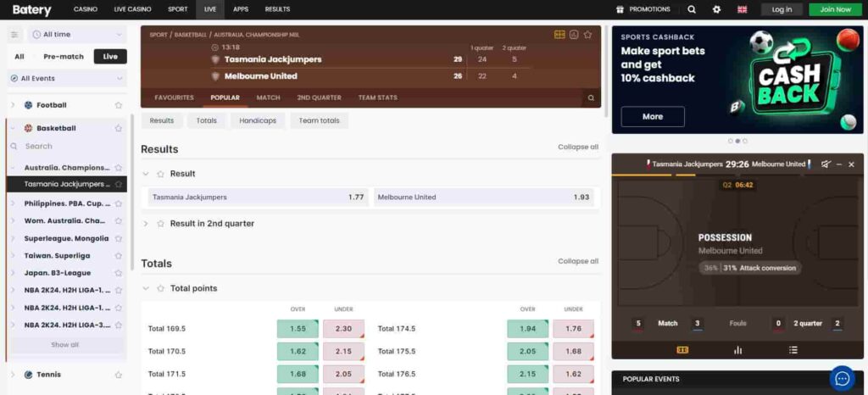Close the live match tracker widget
This screenshot has width=868, height=395.
tap(851, 164)
